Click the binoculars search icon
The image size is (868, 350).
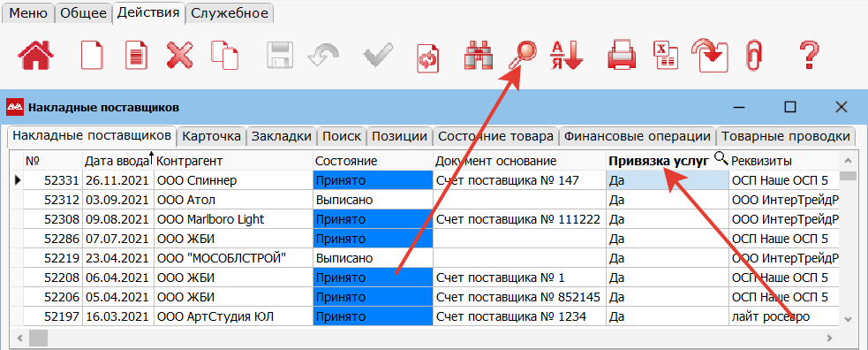coord(478,56)
